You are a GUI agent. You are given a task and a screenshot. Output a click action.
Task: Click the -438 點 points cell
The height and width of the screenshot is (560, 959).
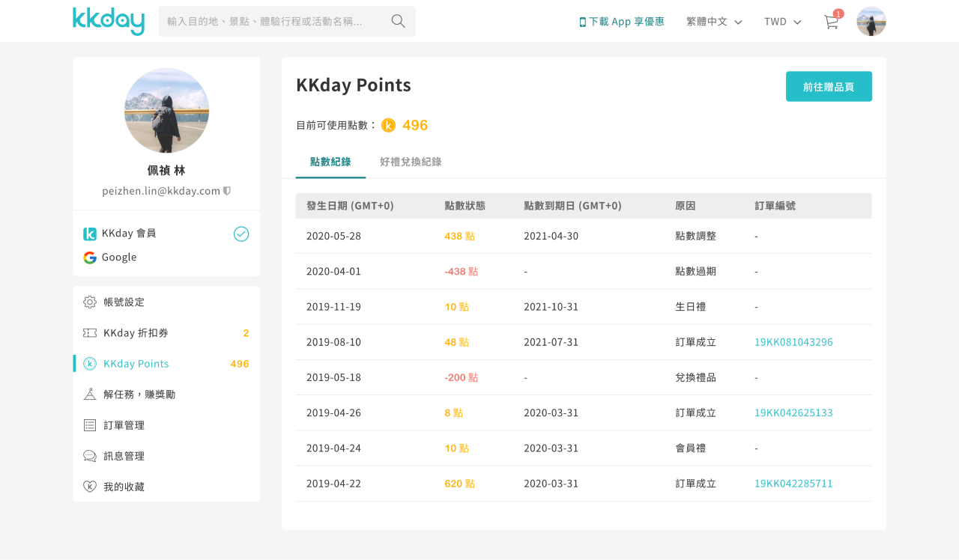[x=461, y=271]
